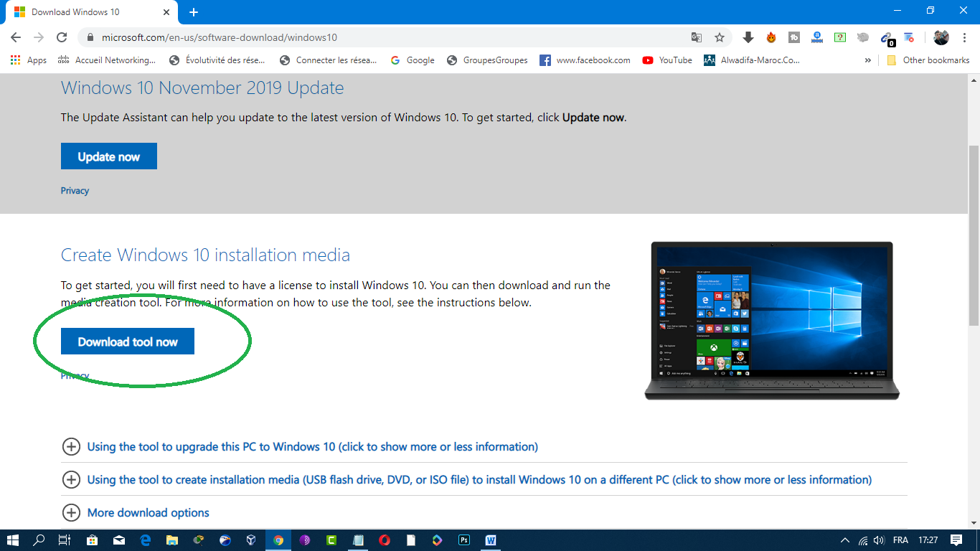Screen dimensions: 980x551
Task: Open the Chrome profile avatar
Action: point(941,37)
